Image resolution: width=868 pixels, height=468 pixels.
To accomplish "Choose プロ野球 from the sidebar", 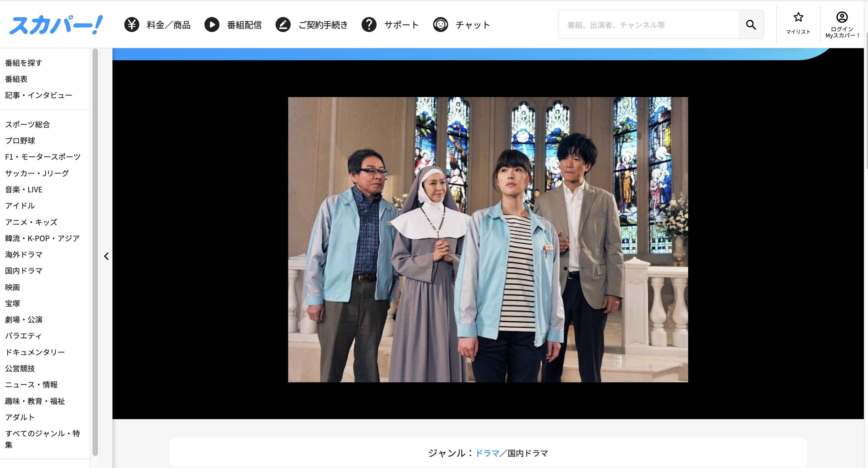I will point(20,141).
